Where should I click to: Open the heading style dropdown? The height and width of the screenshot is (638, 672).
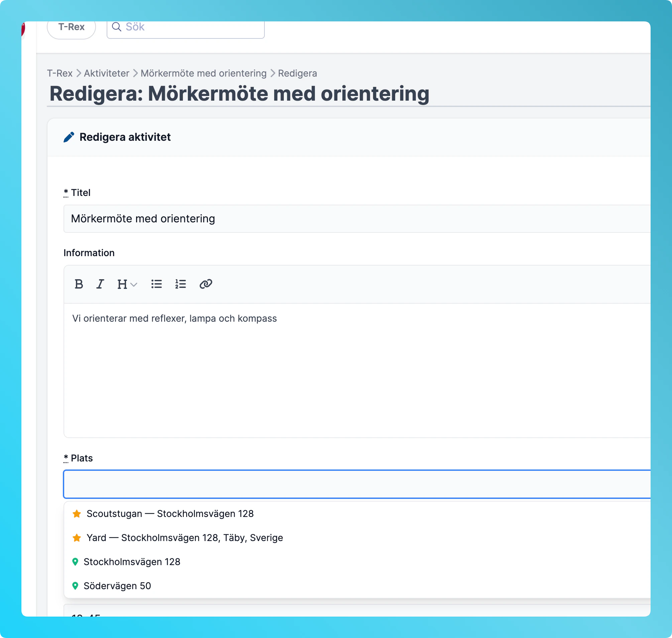pyautogui.click(x=126, y=284)
